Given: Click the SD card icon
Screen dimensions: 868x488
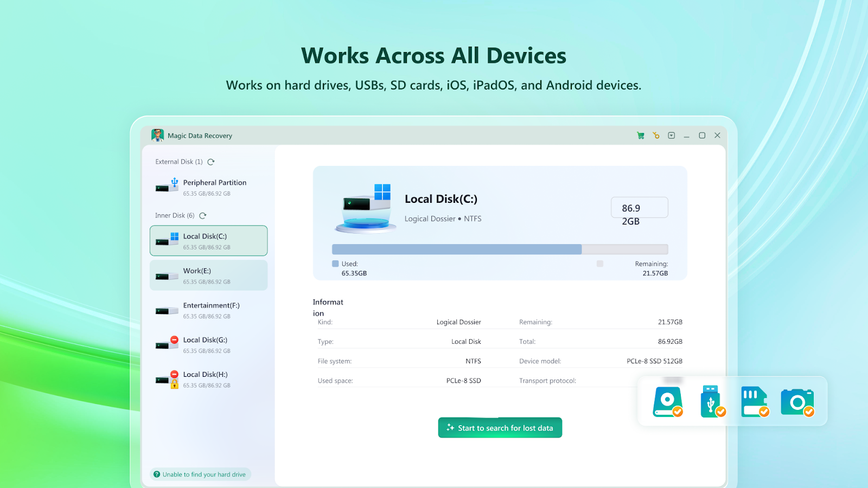Looking at the screenshot, I should pos(755,402).
